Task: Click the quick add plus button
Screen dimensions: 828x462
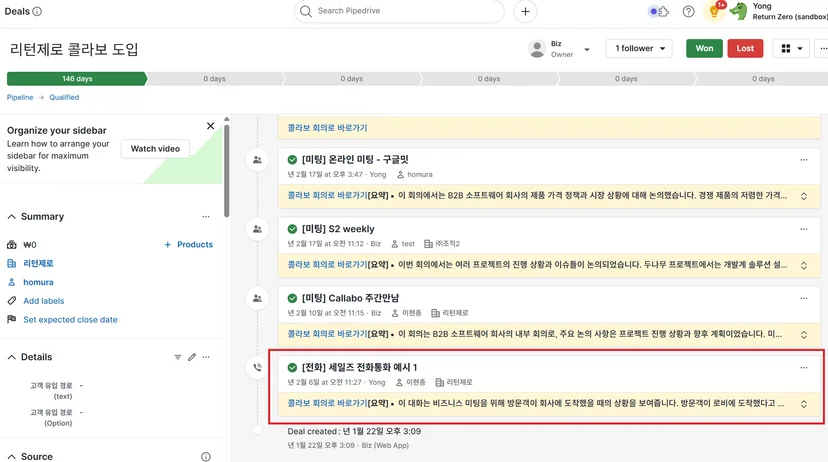Action: coord(525,12)
